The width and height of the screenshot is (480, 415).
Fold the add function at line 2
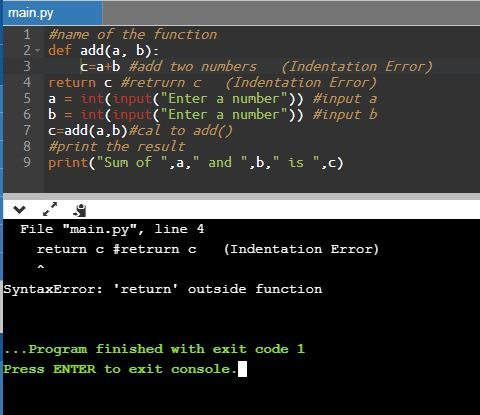[x=38, y=50]
